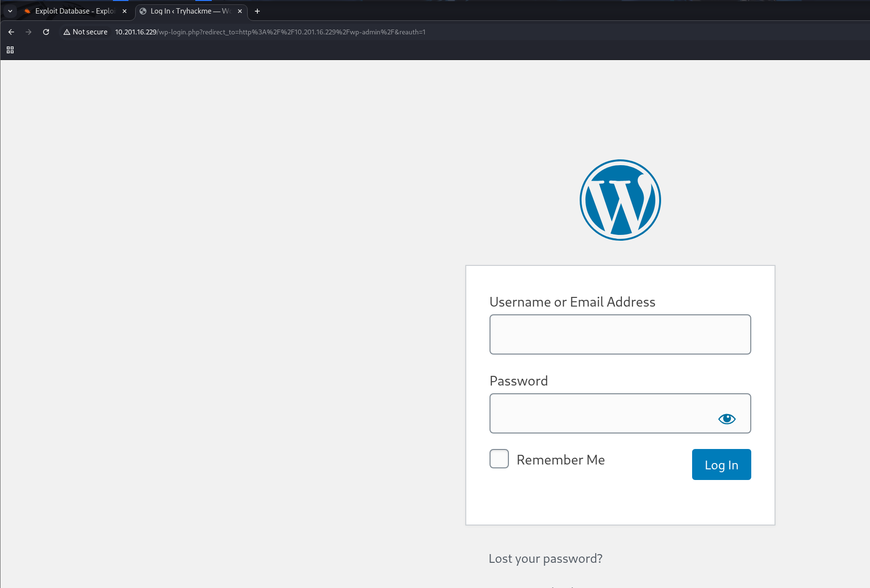Focus the Username or Email Address field

[620, 335]
